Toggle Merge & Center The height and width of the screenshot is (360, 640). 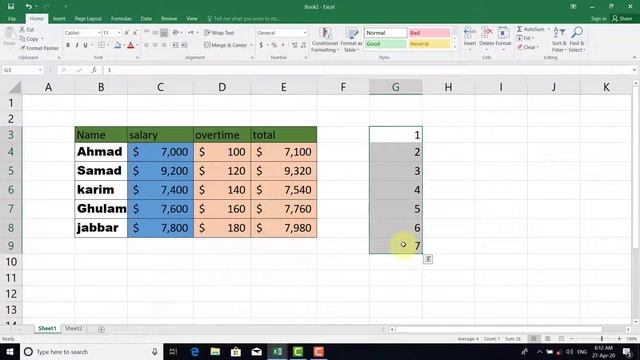(226, 45)
